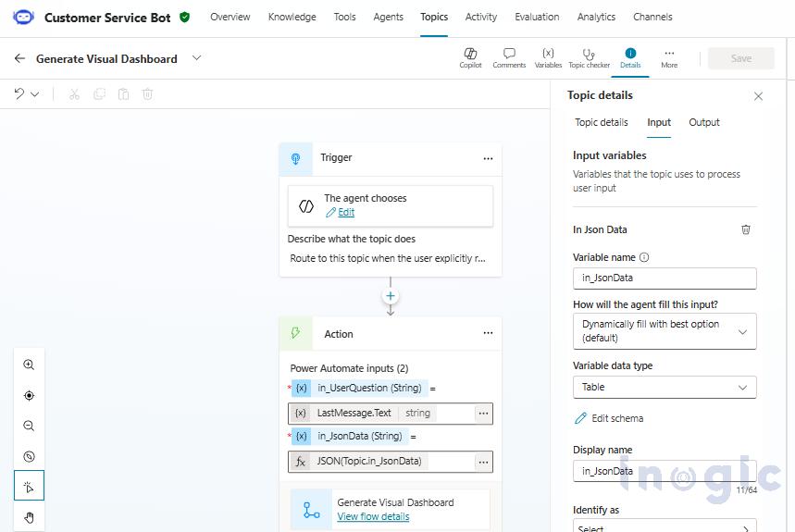The image size is (795, 532).
Task: Click the Display name input field
Action: point(665,471)
